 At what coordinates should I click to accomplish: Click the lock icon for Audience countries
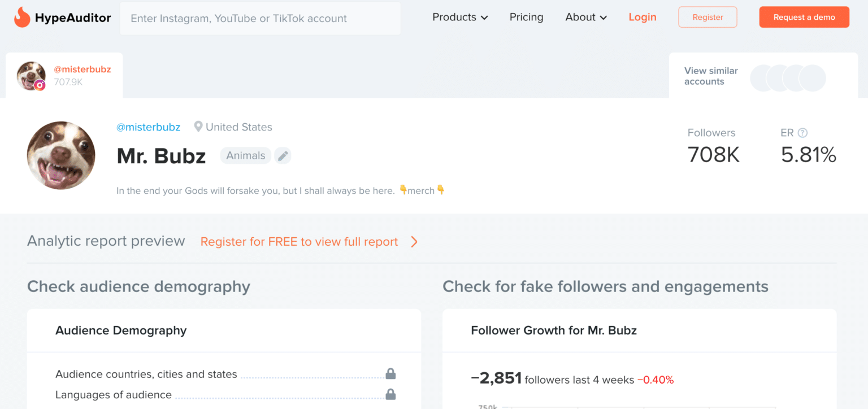pos(390,374)
